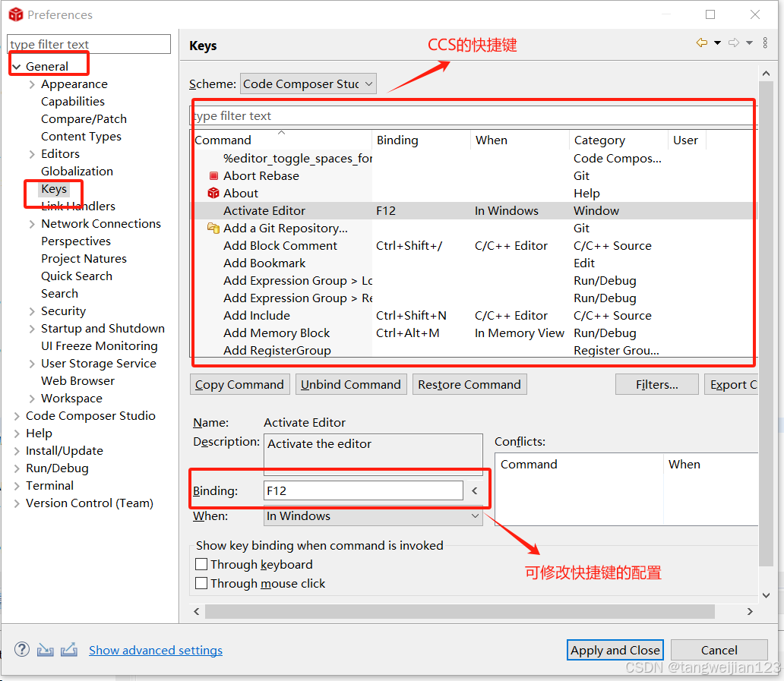This screenshot has width=784, height=681.
Task: Select UI Freeze Monitoring in the tree
Action: coord(99,346)
